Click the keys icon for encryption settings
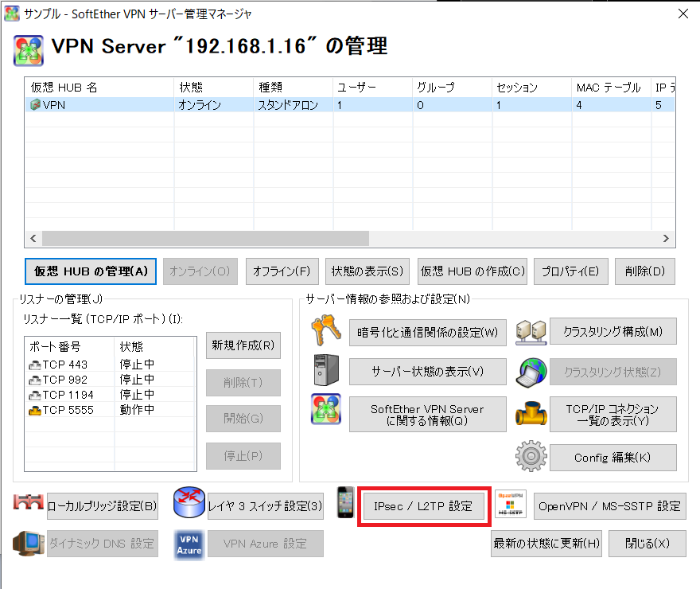Viewport: 700px width, 589px height. coord(326,330)
